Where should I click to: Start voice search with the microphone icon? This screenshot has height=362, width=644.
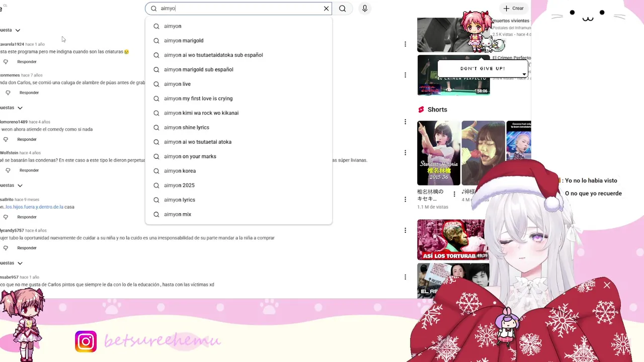point(365,9)
